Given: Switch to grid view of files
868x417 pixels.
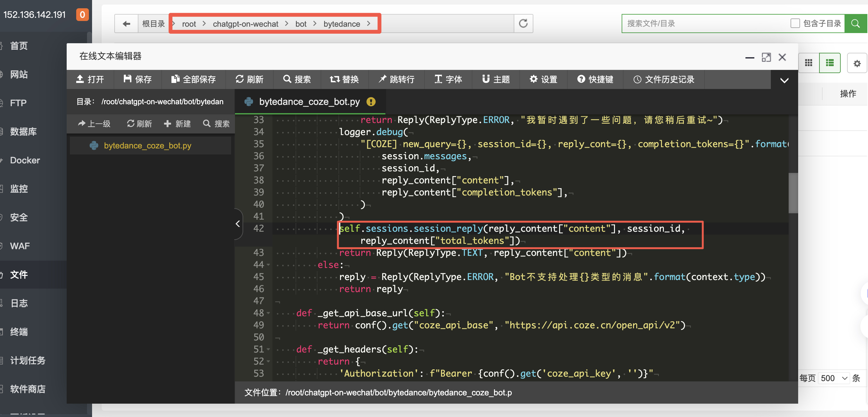Looking at the screenshot, I should 808,63.
